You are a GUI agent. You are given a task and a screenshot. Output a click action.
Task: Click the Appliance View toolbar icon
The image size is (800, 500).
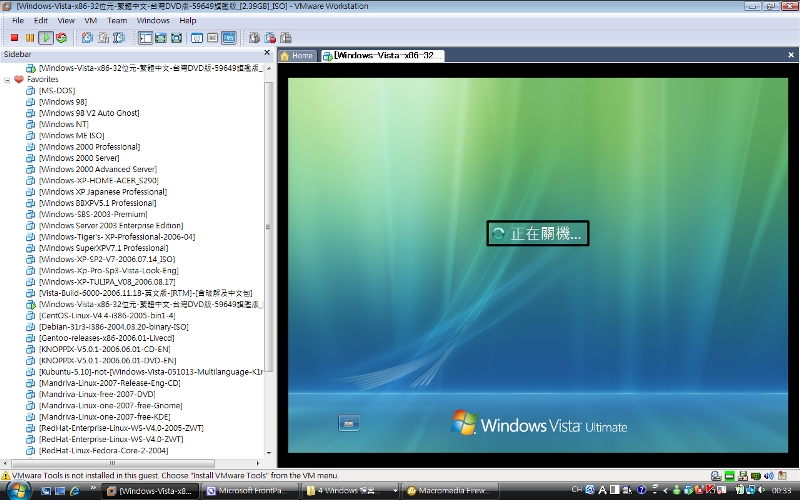213,38
